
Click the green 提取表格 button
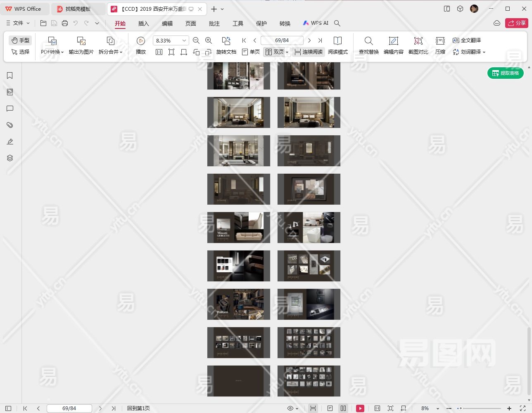(x=506, y=73)
